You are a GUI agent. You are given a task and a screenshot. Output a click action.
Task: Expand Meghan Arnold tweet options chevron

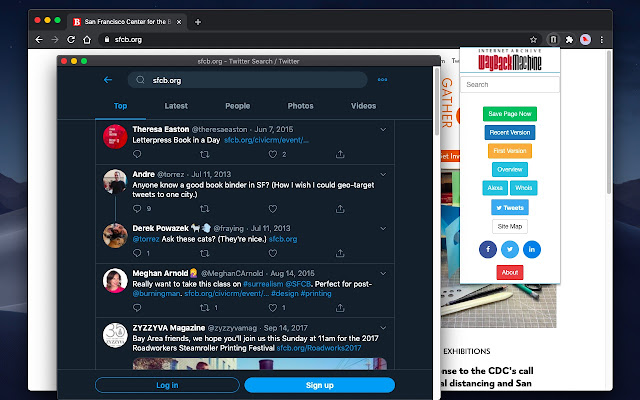[383, 273]
